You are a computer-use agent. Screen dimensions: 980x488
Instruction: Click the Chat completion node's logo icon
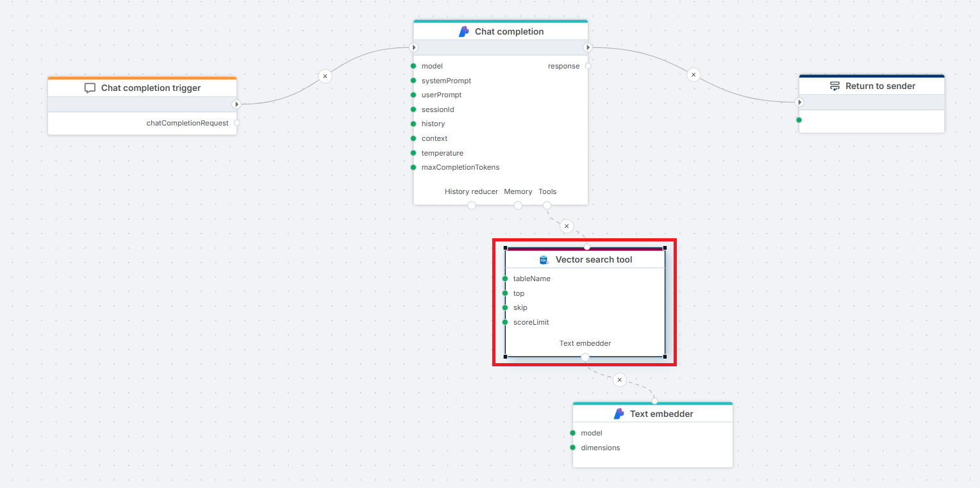point(464,31)
